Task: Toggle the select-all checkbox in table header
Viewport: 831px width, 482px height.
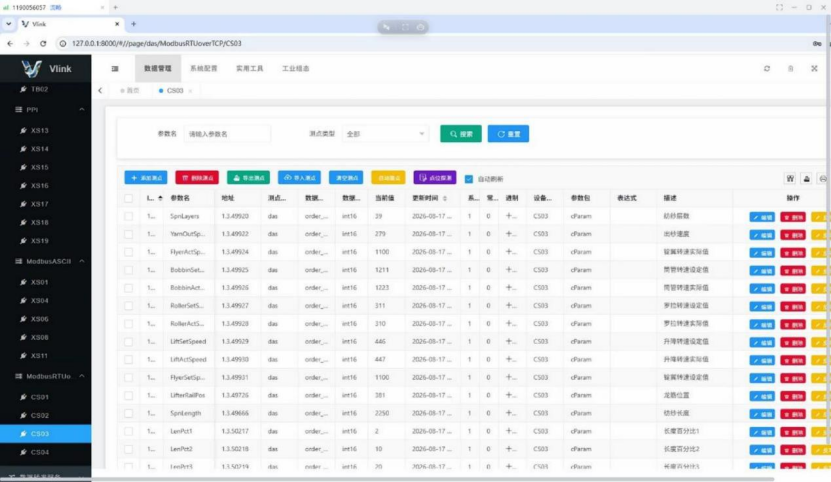Action: 128,198
